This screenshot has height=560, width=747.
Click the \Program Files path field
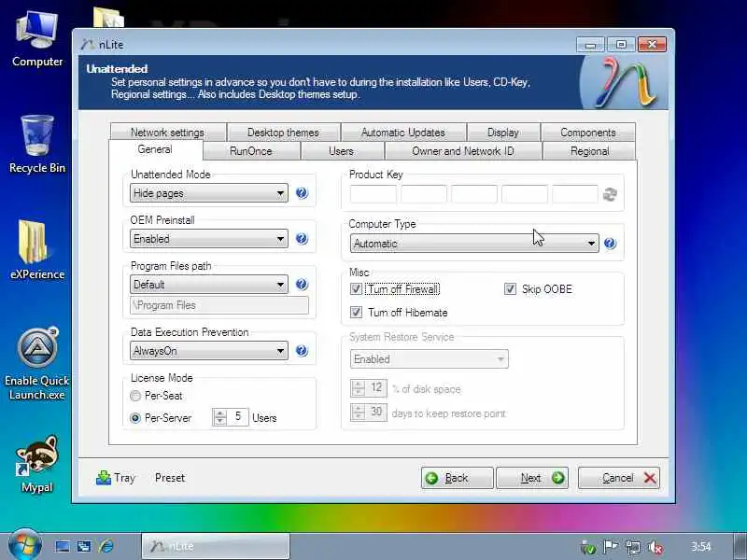(219, 305)
